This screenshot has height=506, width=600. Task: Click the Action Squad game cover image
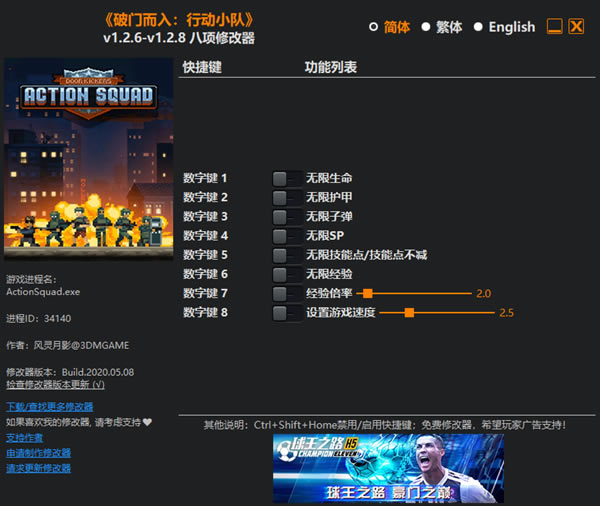pyautogui.click(x=88, y=159)
